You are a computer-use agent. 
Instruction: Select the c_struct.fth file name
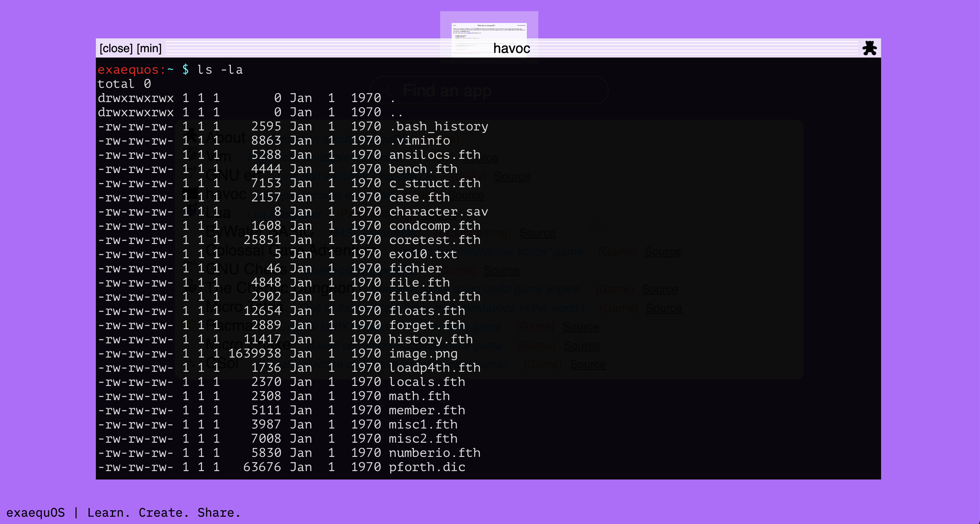435,183
